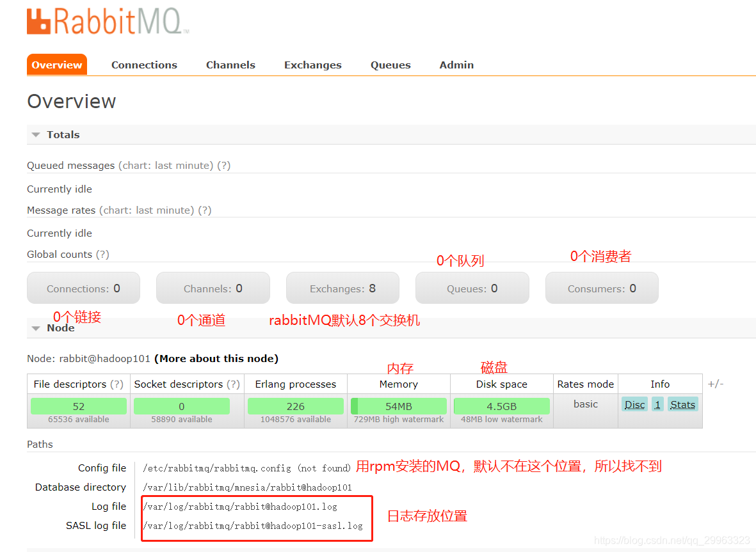This screenshot has height=552, width=756.
Task: Click the Connections: 0 count button
Action: [x=83, y=288]
